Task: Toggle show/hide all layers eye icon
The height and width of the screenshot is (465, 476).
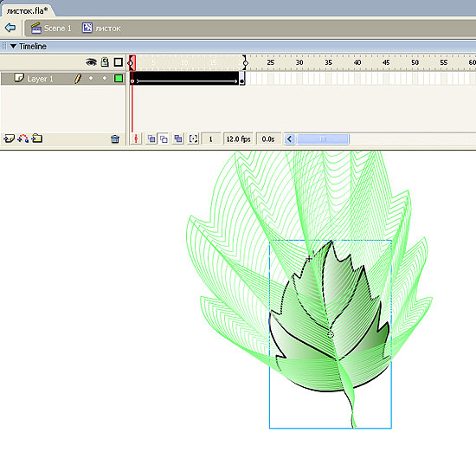Action: [91, 62]
